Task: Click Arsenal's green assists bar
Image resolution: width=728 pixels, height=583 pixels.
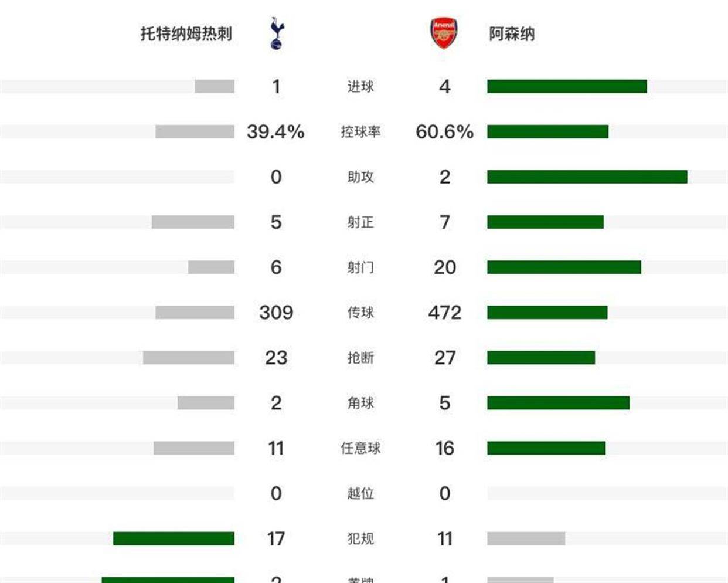Action: [x=587, y=177]
